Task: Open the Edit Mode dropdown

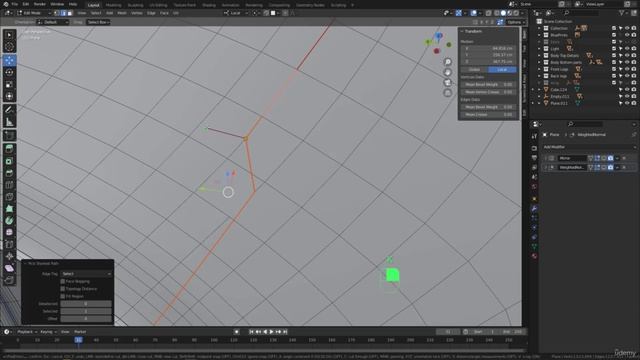Action: (x=33, y=13)
